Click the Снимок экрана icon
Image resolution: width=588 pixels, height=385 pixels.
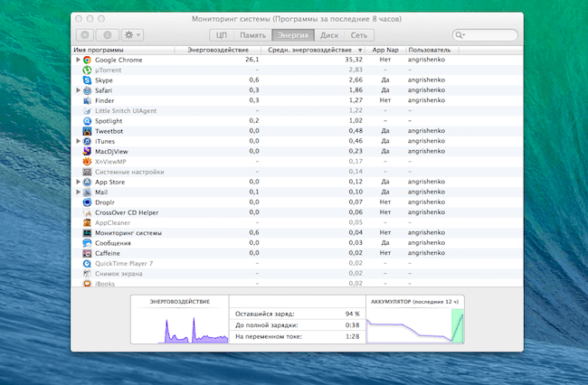[x=87, y=274]
